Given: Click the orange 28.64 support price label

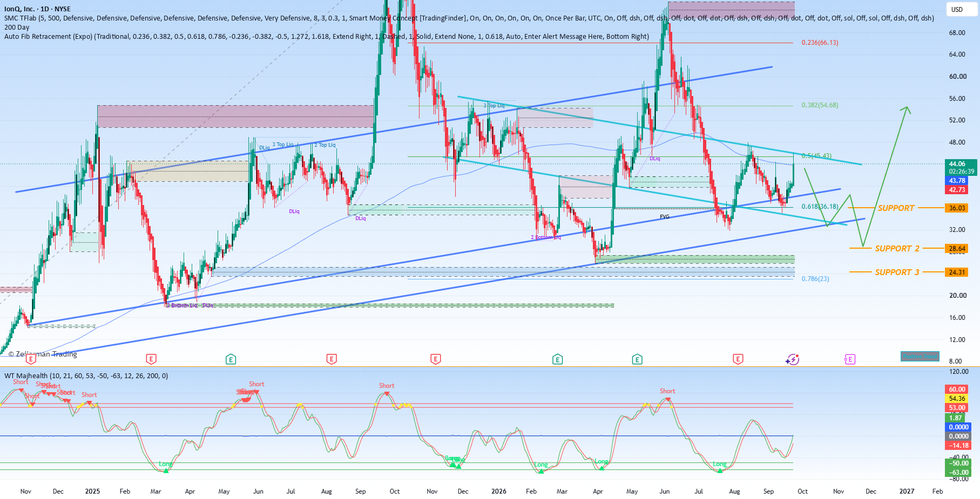Looking at the screenshot, I should (957, 249).
